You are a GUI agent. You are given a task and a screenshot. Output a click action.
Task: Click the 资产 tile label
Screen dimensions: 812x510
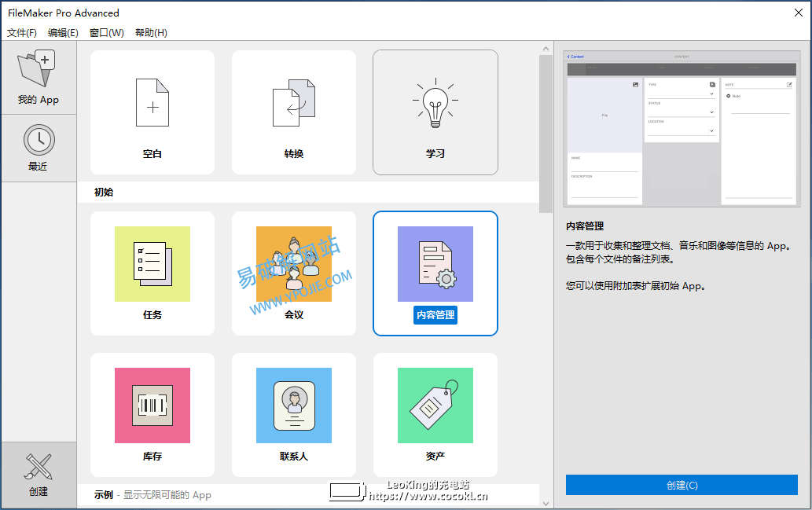[x=435, y=456]
